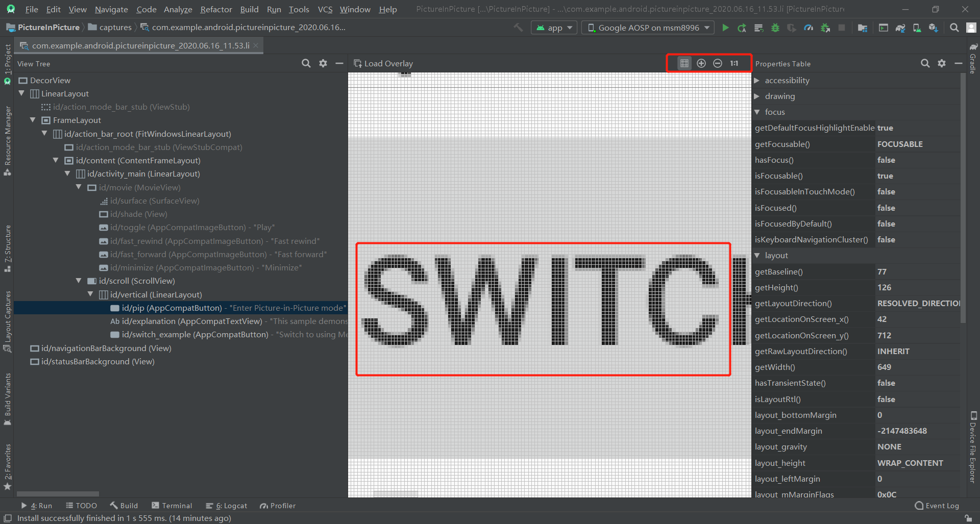Collapse the FrameLayout tree node

pyautogui.click(x=33, y=120)
